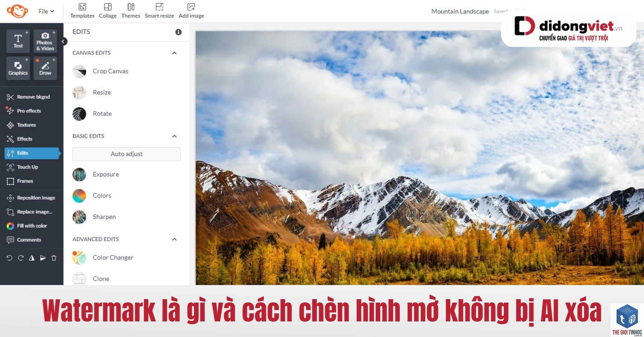
Task: Click Fill with color
Action: pos(27,226)
